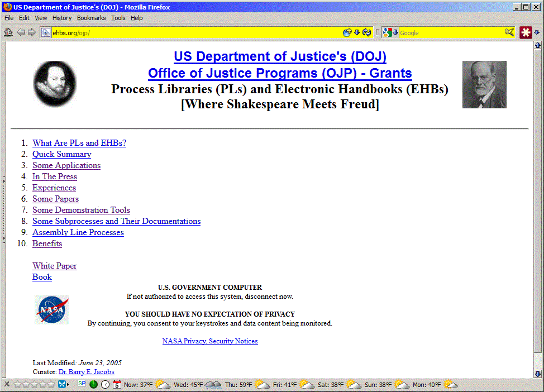
Task: Click the Shakespeare portrait image
Action: (55, 84)
